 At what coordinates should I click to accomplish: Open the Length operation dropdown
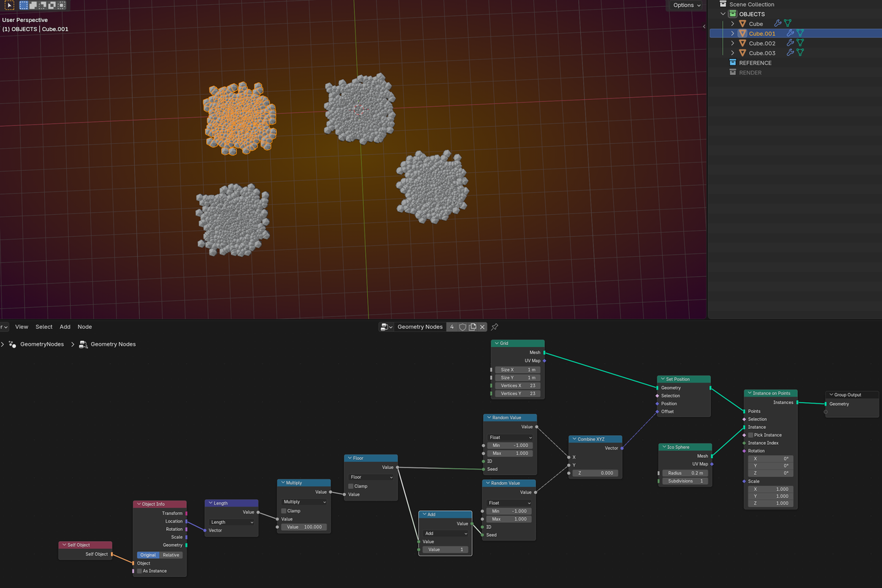coord(232,522)
